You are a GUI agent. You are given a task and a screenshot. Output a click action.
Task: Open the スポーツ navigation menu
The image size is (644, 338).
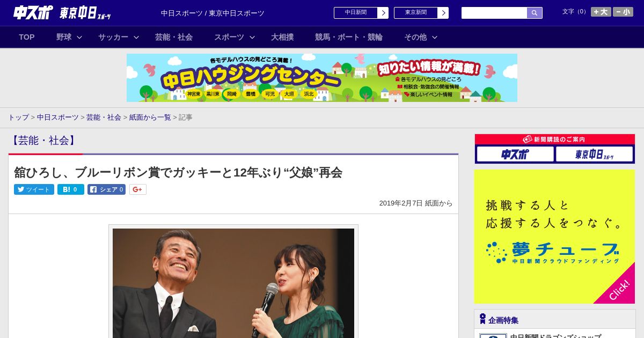coord(229,37)
